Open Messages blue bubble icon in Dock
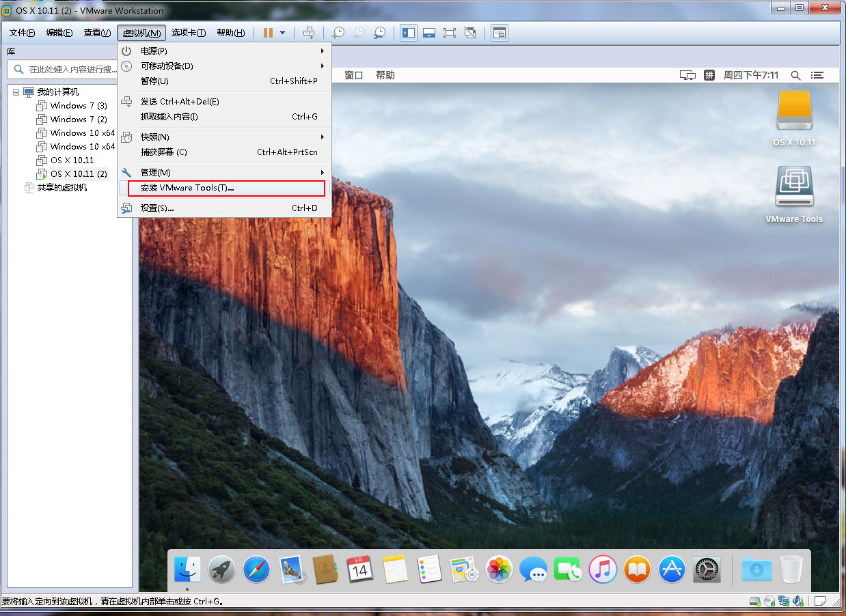The image size is (846, 616). coord(533,569)
